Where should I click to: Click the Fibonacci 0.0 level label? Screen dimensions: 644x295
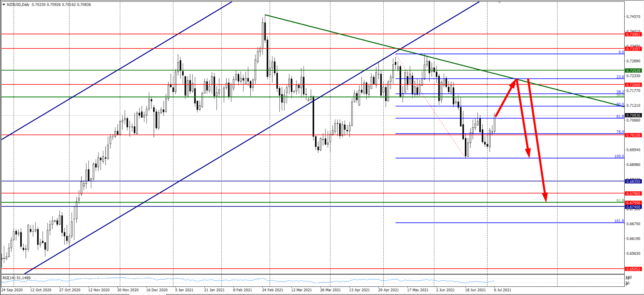(x=621, y=52)
